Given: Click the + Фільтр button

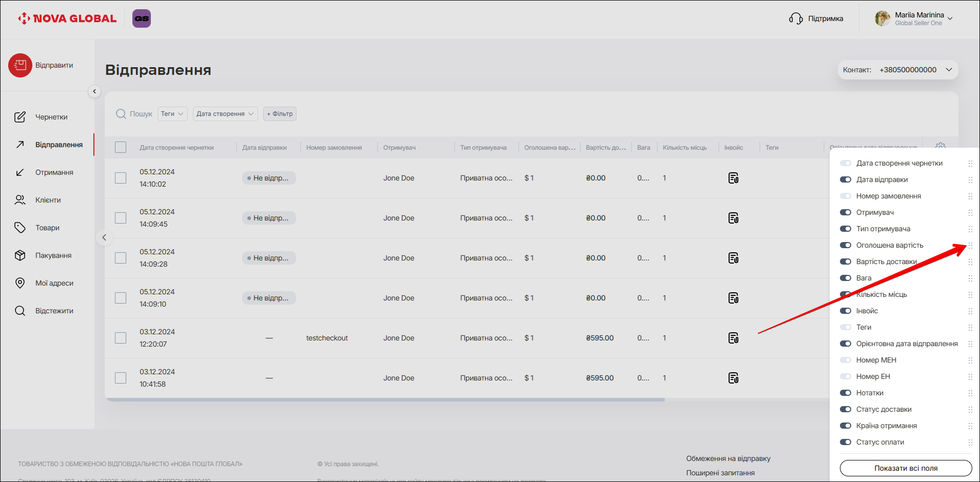Looking at the screenshot, I should [x=280, y=114].
